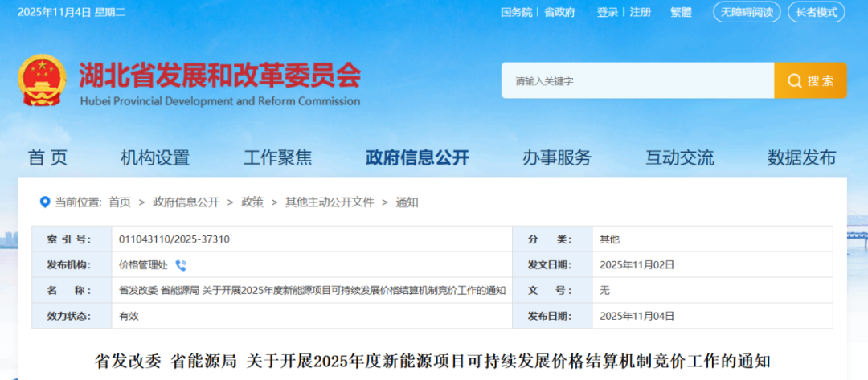868x380 pixels.
Task: Click 其他主动公开文件 in the breadcrumb
Action: tap(330, 202)
